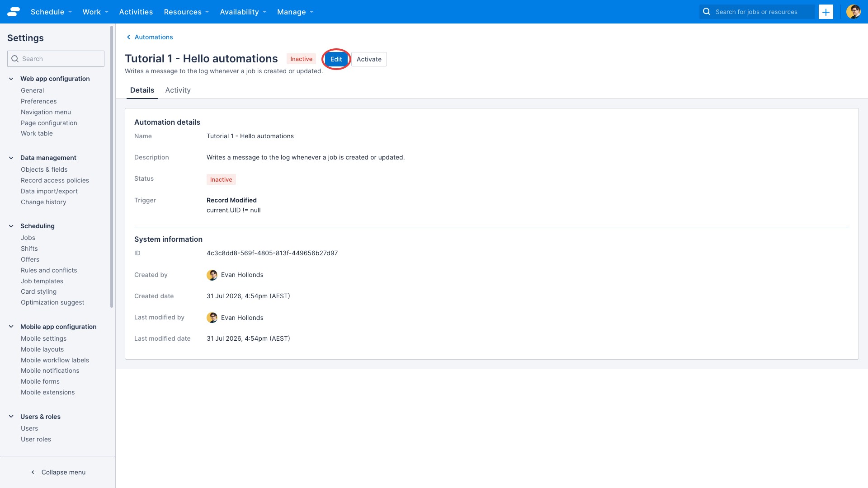
Task: Click the Inactive value in the Status row
Action: (221, 179)
